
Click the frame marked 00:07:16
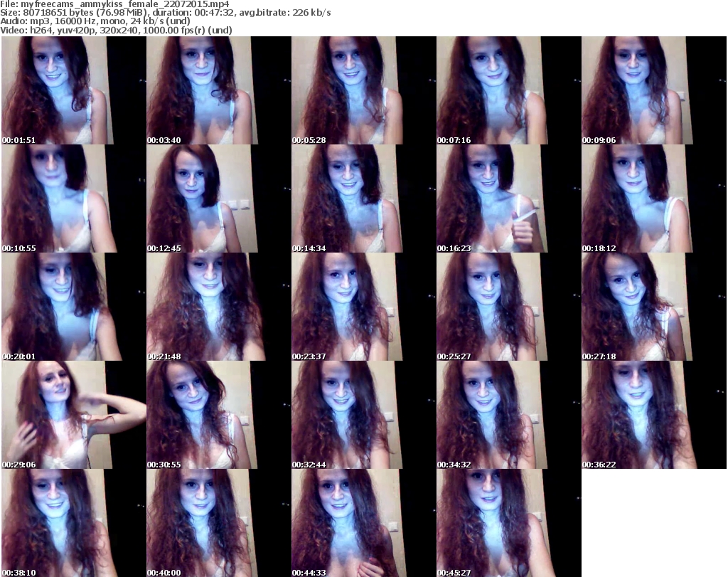(508, 90)
